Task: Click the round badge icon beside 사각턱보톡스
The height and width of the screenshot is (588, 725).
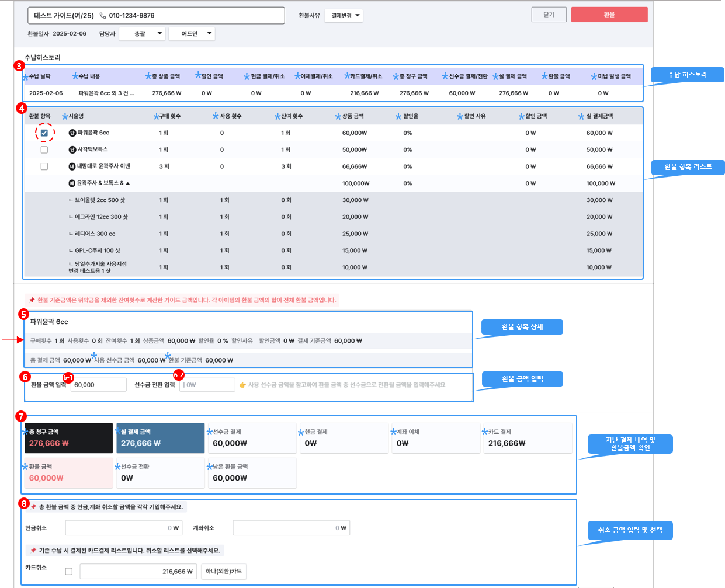Action: coord(72,150)
